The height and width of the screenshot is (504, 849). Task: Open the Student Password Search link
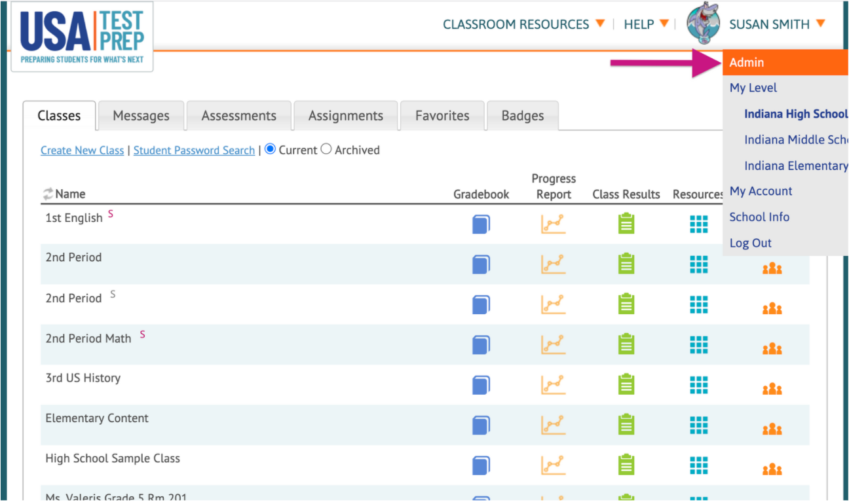tap(194, 150)
